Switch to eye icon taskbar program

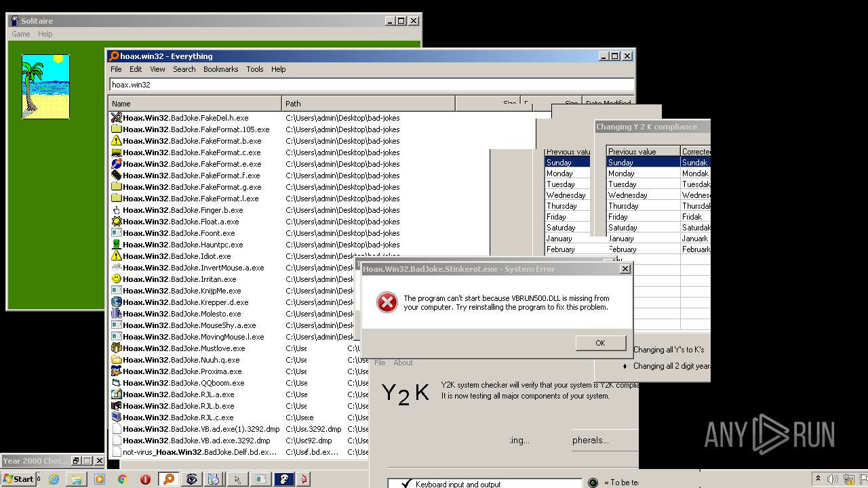pos(192,479)
